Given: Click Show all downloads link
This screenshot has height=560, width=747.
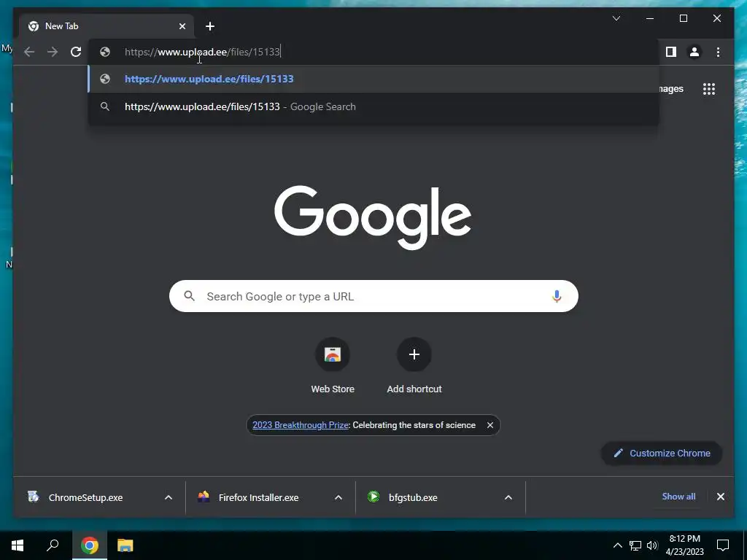Looking at the screenshot, I should [678, 497].
